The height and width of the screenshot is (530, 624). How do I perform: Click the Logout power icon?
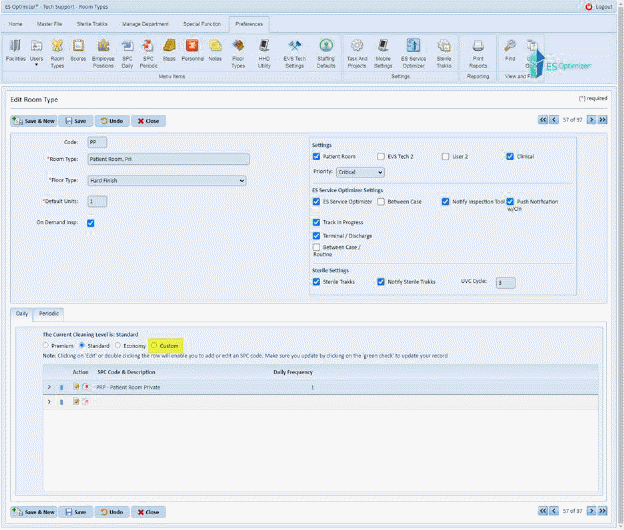click(x=589, y=7)
